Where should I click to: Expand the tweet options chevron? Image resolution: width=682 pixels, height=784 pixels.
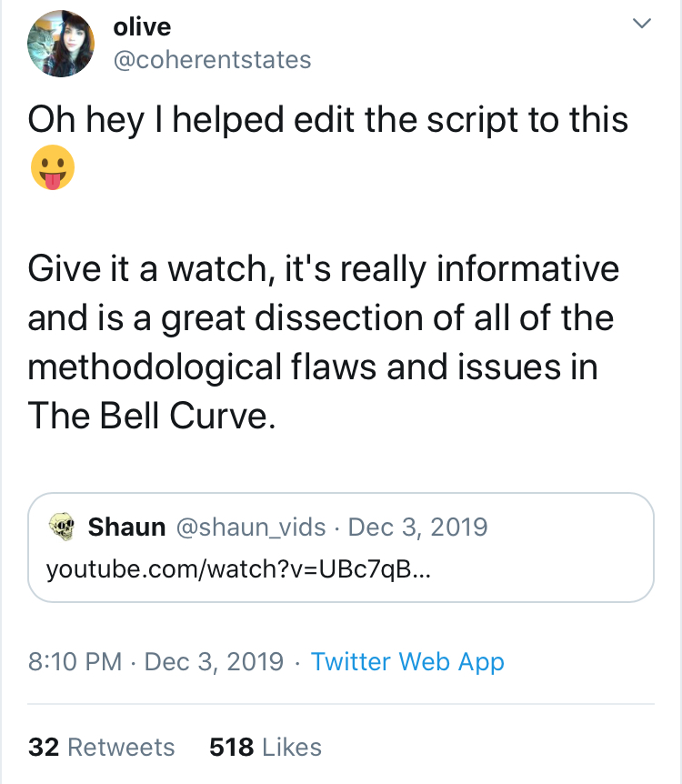[x=641, y=23]
